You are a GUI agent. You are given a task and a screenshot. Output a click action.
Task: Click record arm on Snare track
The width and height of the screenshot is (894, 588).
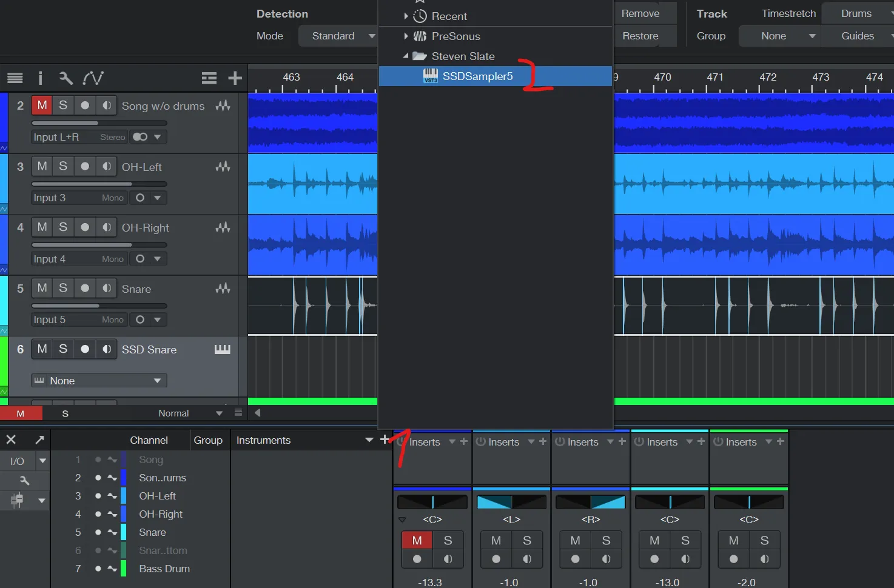pyautogui.click(x=85, y=288)
